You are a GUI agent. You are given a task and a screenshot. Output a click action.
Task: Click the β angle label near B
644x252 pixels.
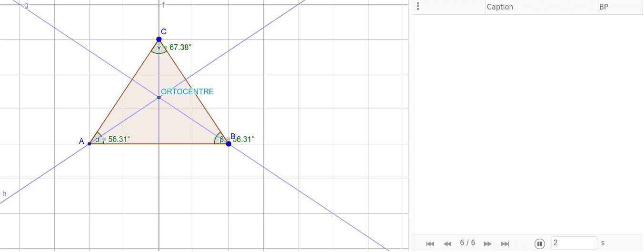click(x=237, y=139)
